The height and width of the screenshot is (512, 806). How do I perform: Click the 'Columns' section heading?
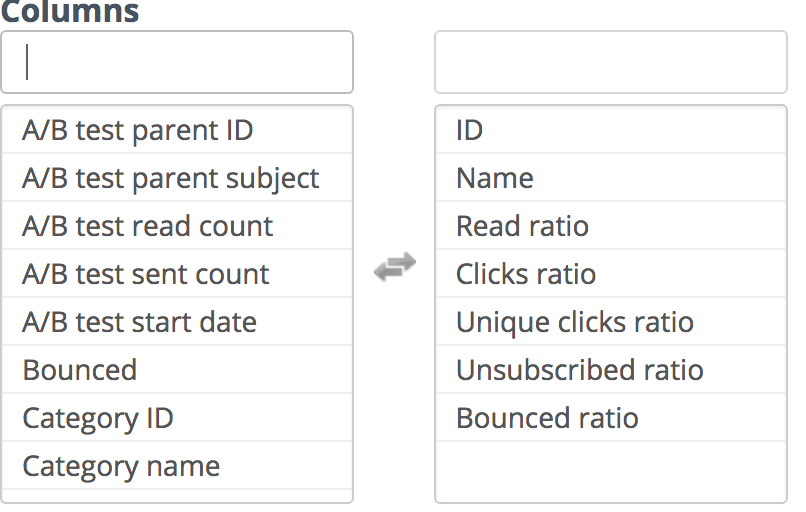(x=70, y=11)
